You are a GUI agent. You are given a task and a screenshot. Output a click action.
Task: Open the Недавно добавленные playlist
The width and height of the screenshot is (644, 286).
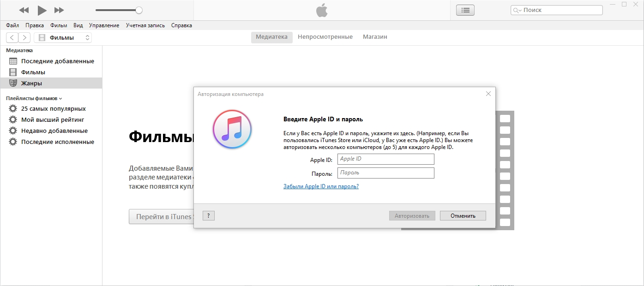[x=51, y=131]
